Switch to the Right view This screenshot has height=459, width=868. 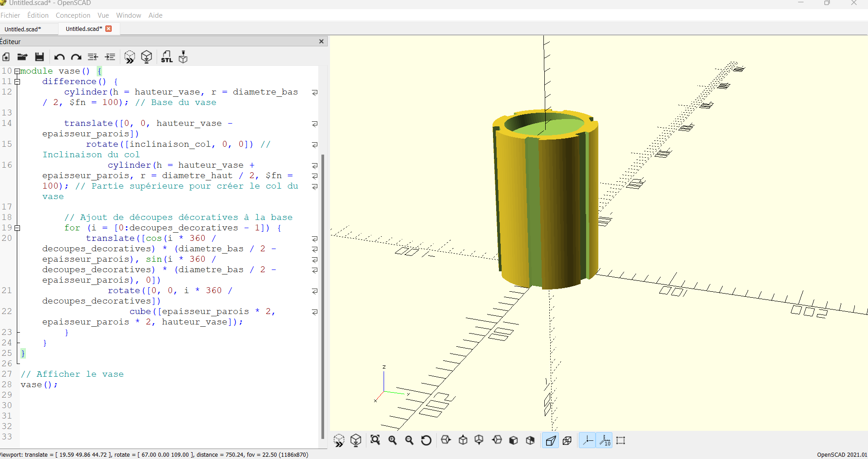[446, 440]
